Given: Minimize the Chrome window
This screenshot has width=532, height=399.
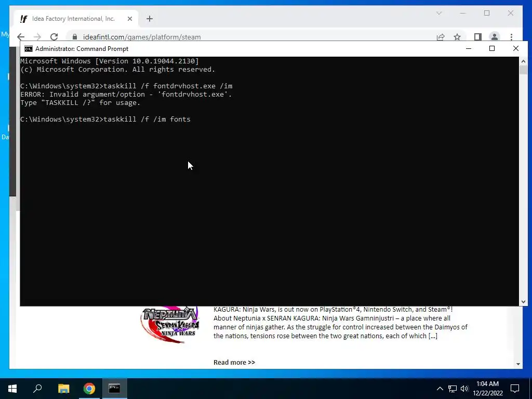Looking at the screenshot, I should (x=463, y=13).
